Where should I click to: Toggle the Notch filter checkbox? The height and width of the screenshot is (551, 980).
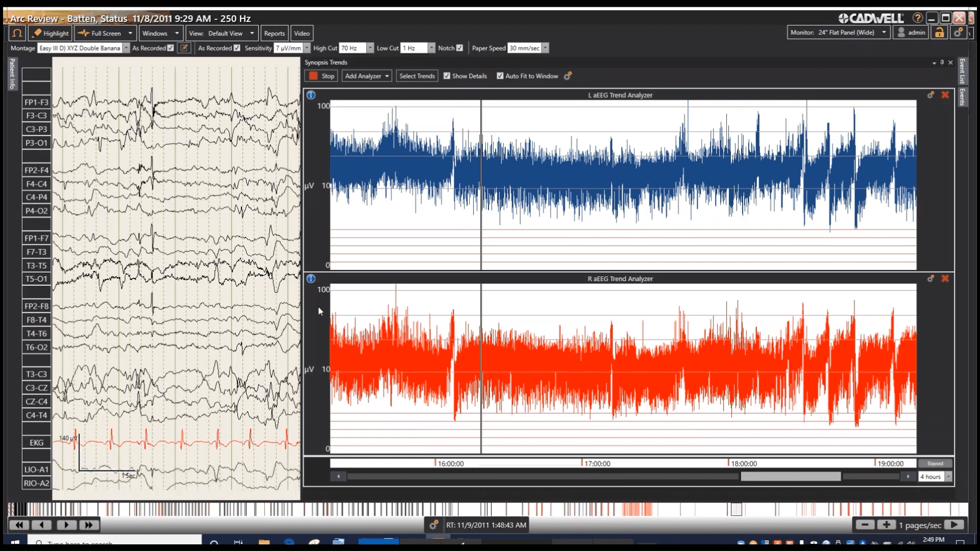tap(459, 47)
